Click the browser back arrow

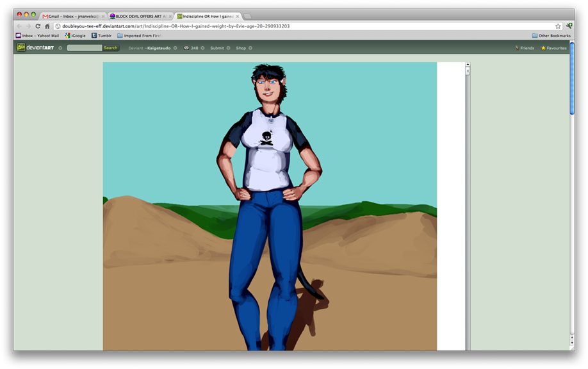click(19, 26)
